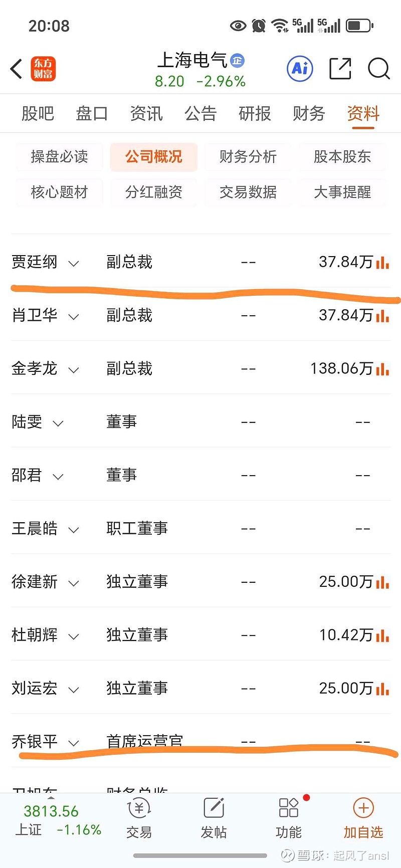View salary chart icon for 金孝龙
The height and width of the screenshot is (868, 401).
click(x=382, y=369)
